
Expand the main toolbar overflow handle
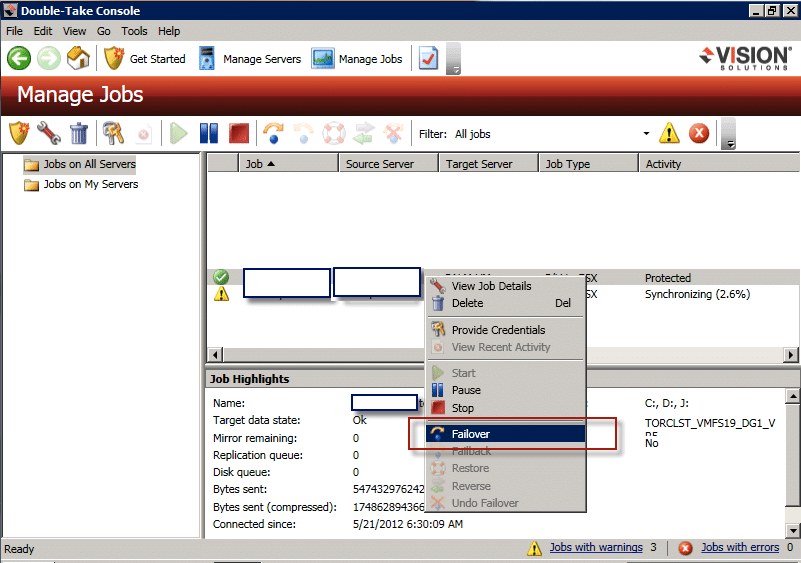point(454,59)
